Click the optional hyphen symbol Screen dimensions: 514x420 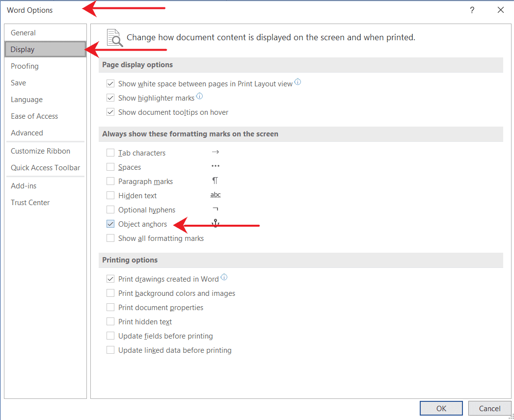pos(216,209)
